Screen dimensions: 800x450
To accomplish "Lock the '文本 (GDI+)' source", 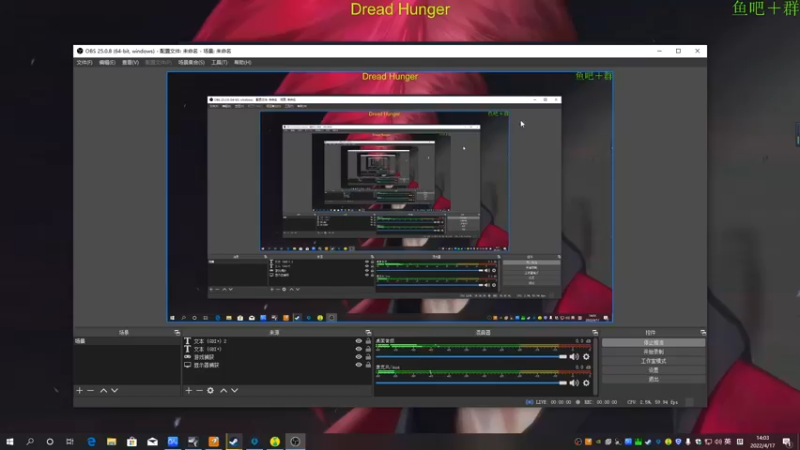I will tap(368, 349).
